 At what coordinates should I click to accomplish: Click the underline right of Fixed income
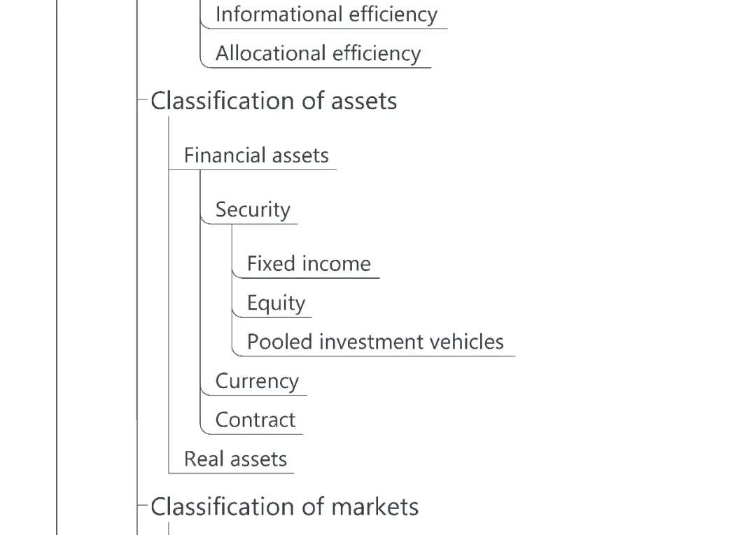376,278
